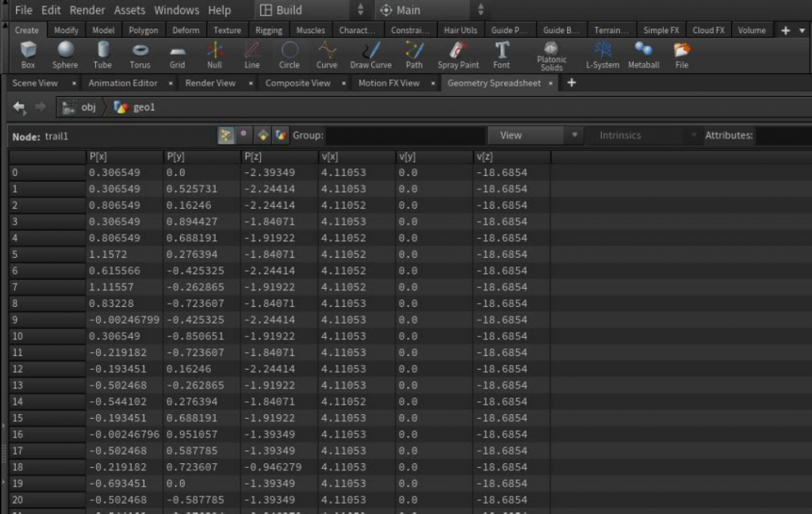Click the colored node info icon beside Group field
This screenshot has width=812, height=514.
pyautogui.click(x=281, y=135)
